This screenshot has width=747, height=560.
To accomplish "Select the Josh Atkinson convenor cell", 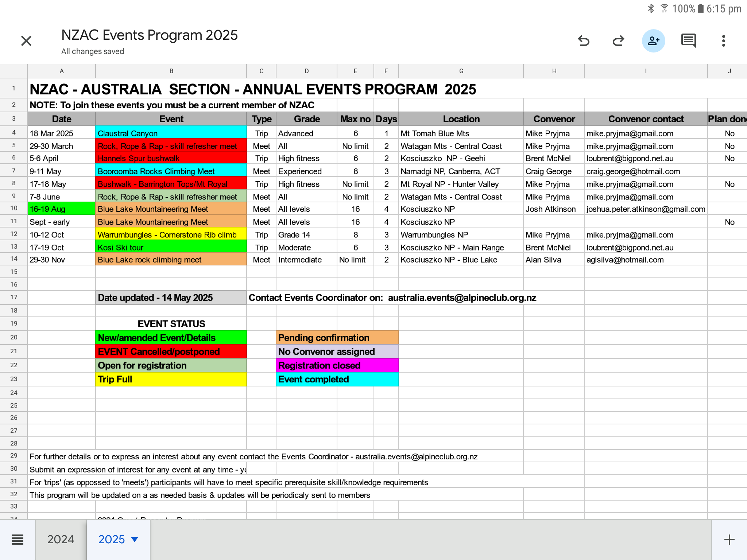I will (x=554, y=209).
